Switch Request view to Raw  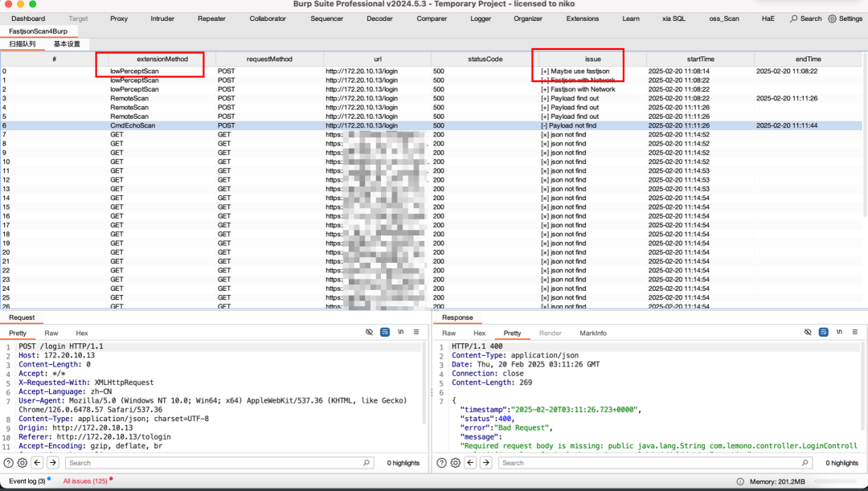tap(51, 333)
